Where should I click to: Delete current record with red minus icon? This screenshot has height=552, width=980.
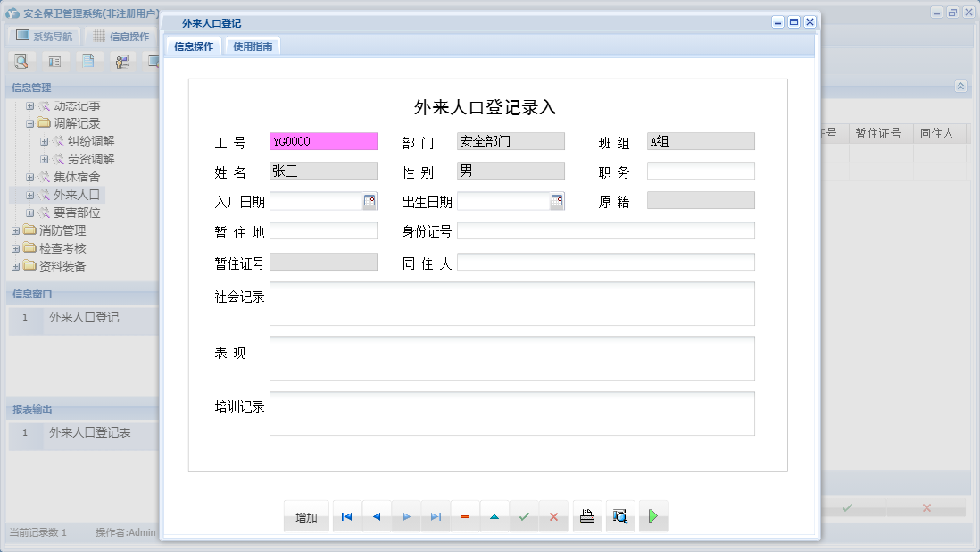pyautogui.click(x=465, y=515)
